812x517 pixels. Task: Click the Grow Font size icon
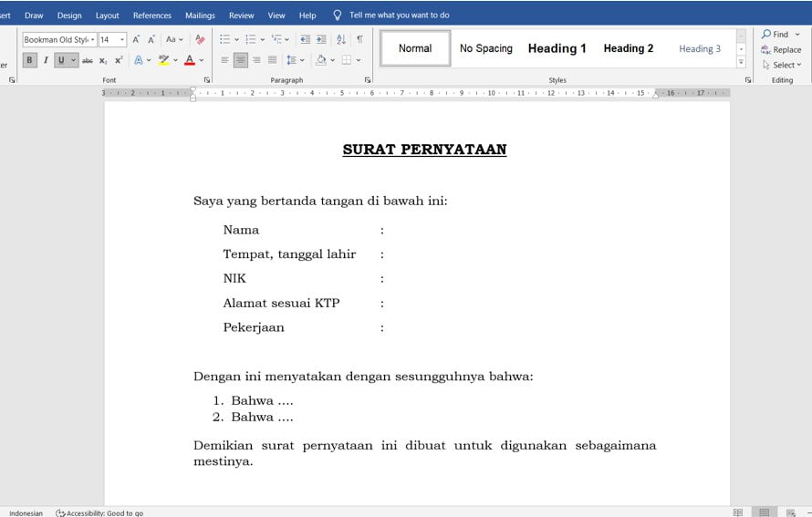[x=136, y=39]
